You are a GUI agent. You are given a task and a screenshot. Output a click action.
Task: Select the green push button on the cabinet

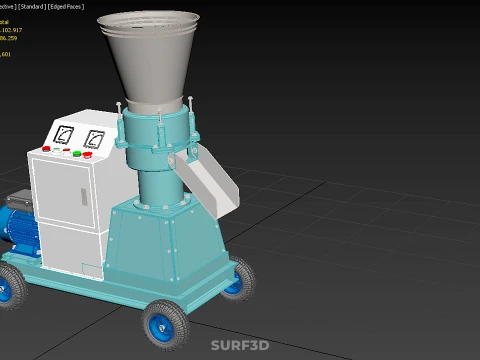click(x=77, y=154)
